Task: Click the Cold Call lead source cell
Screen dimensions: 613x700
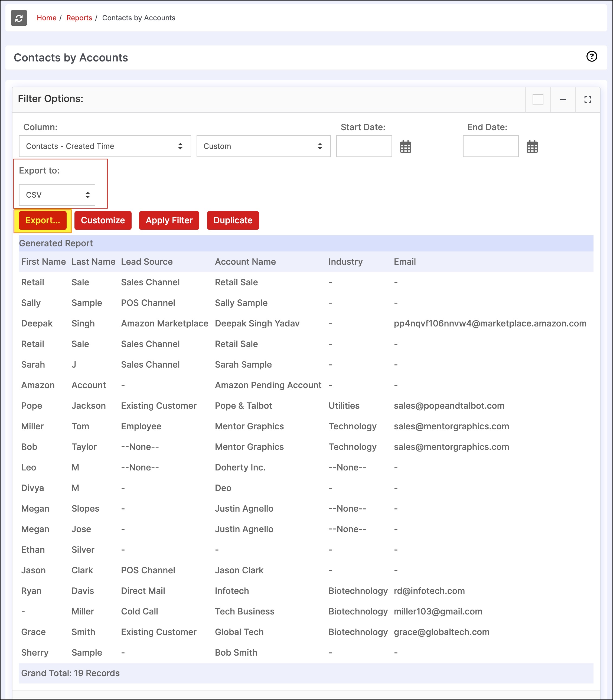Action: tap(139, 611)
